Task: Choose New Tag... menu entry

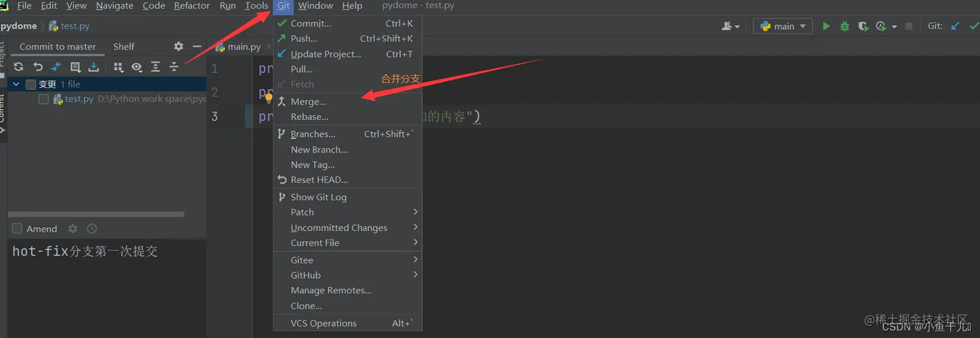Action: (348, 165)
